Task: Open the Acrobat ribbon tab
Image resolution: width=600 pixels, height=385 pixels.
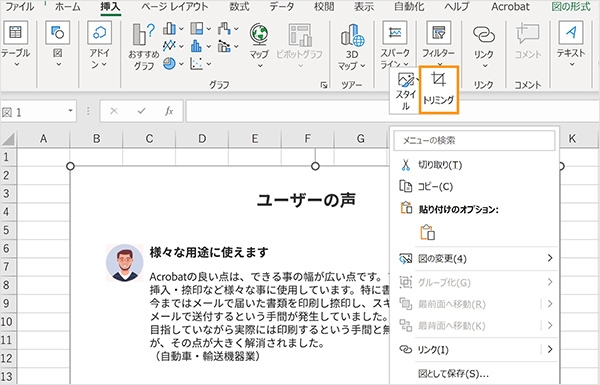Action: pyautogui.click(x=510, y=7)
